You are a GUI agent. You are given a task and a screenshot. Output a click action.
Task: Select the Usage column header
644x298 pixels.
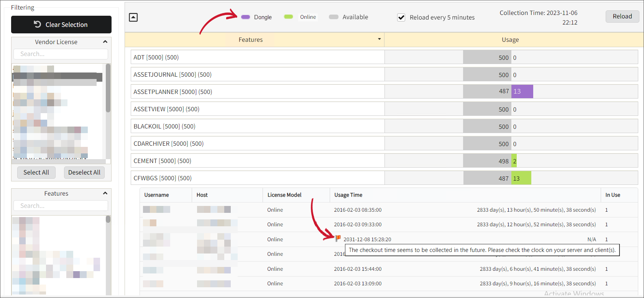[510, 40]
